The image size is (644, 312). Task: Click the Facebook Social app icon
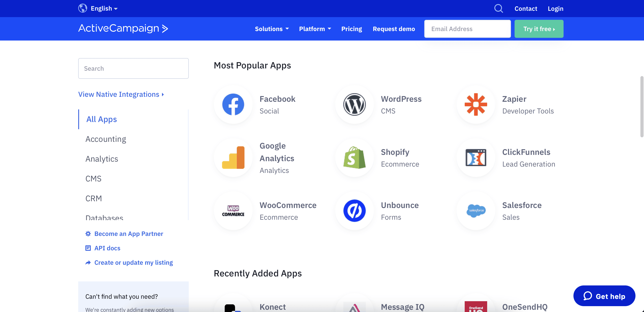[x=233, y=104]
